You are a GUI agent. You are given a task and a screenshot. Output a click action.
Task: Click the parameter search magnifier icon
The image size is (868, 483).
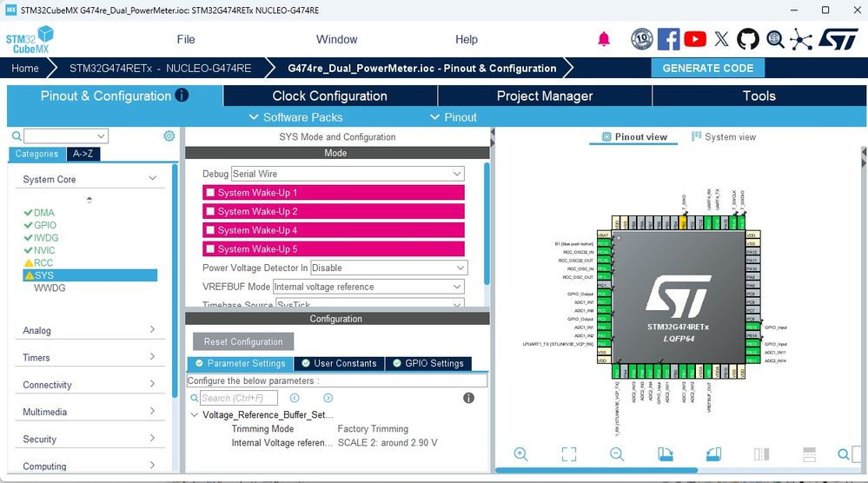pos(195,398)
